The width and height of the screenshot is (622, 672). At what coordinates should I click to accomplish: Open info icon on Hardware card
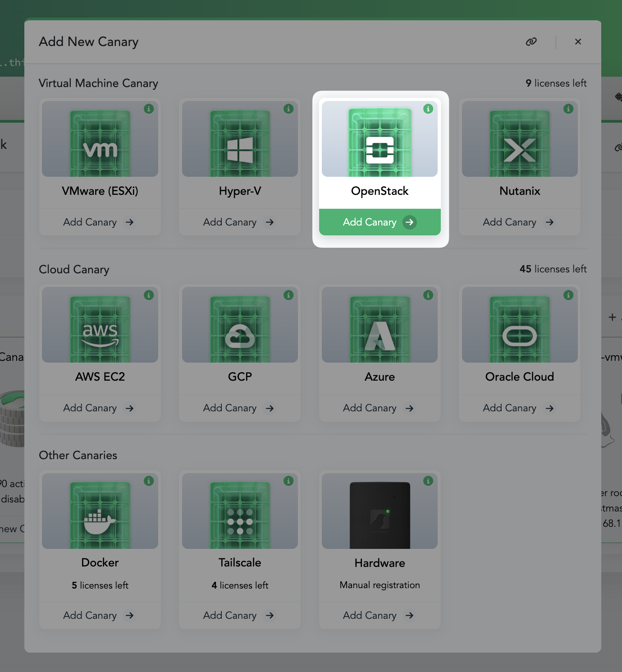point(428,481)
